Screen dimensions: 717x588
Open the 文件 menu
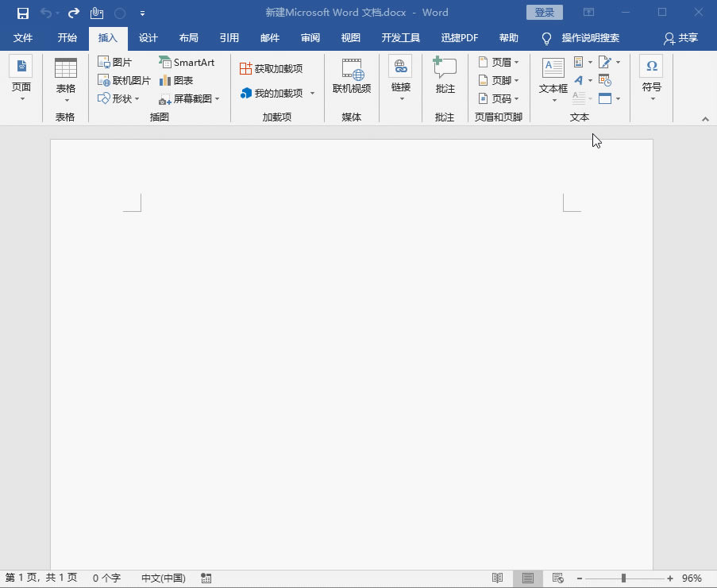(23, 37)
